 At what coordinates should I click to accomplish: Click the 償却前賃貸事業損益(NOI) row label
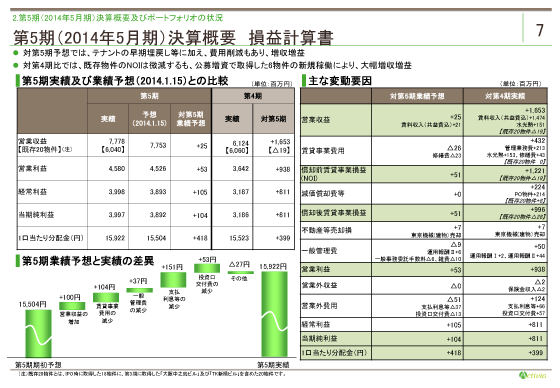[335, 174]
